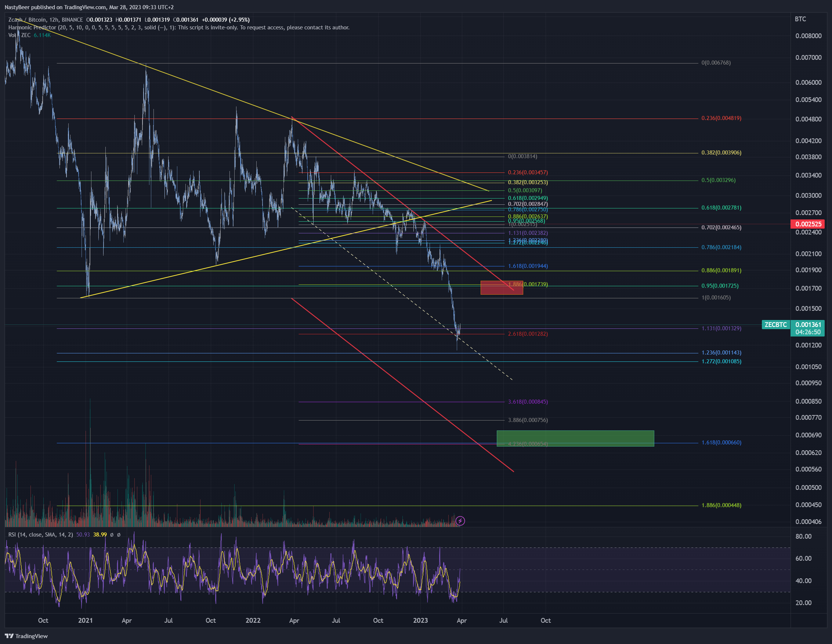832x644 pixels.
Task: Click the TradingView logo at the bottom
Action: tap(26, 636)
